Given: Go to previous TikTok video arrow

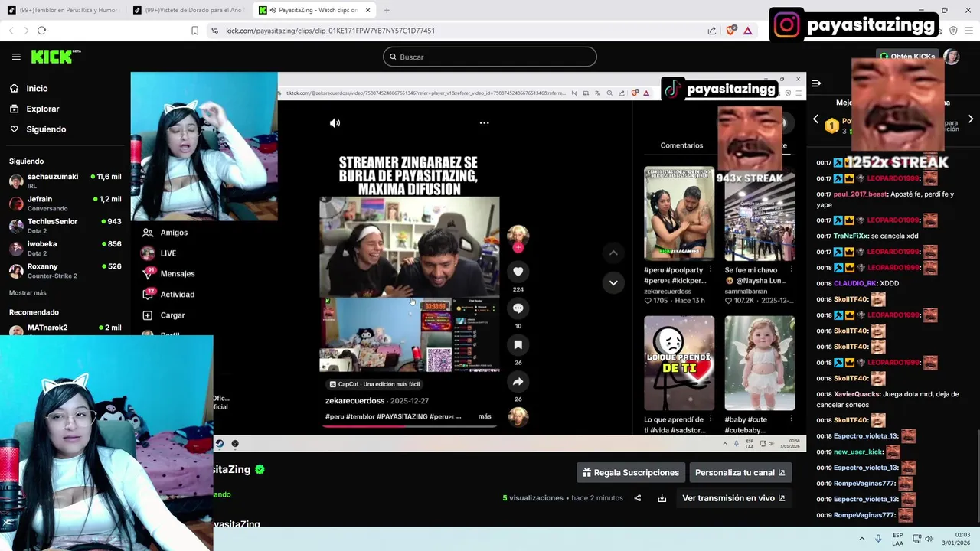Looking at the screenshot, I should point(613,253).
